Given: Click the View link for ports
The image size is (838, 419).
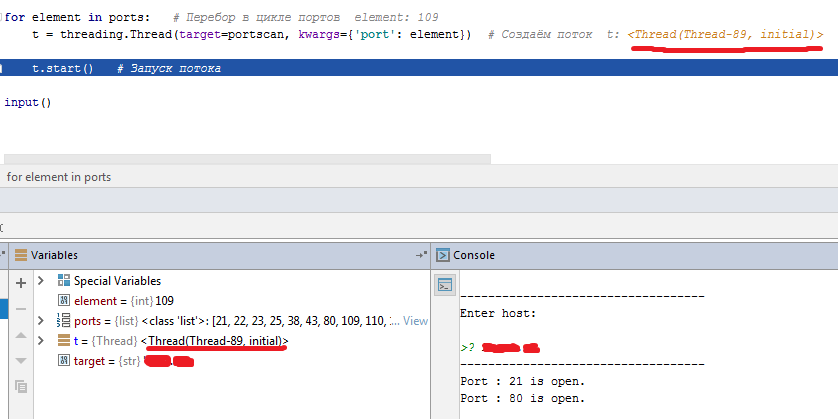Looking at the screenshot, I should (x=415, y=321).
